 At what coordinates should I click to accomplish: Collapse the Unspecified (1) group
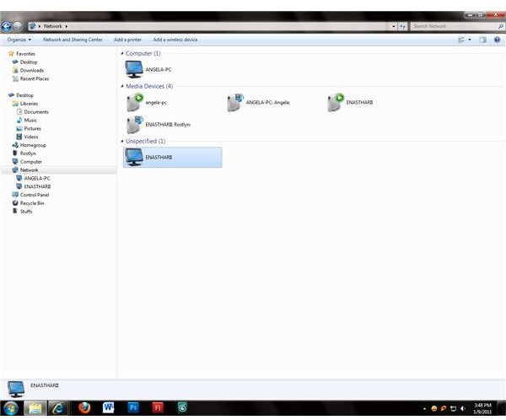point(122,141)
